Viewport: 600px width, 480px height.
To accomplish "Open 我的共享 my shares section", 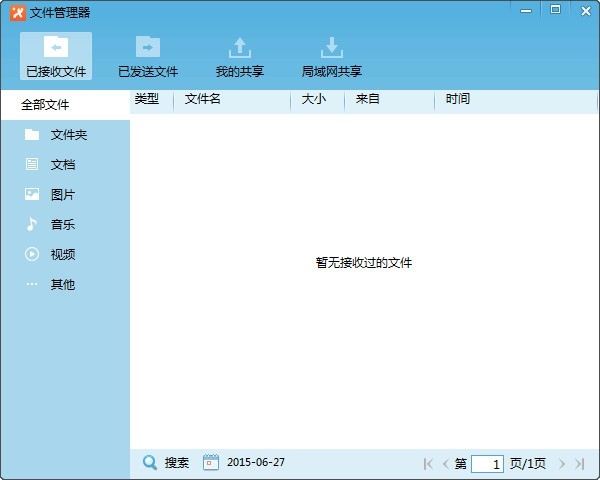I will coord(240,56).
